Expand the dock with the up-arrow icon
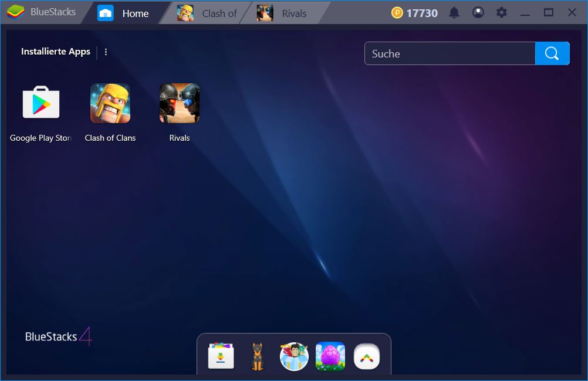 (x=367, y=356)
